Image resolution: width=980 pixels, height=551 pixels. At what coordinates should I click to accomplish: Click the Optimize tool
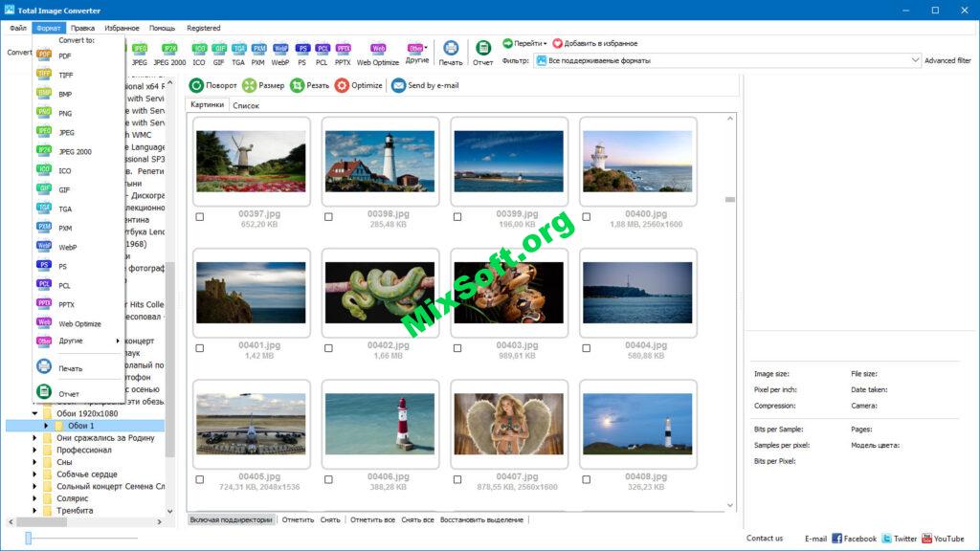(x=358, y=85)
